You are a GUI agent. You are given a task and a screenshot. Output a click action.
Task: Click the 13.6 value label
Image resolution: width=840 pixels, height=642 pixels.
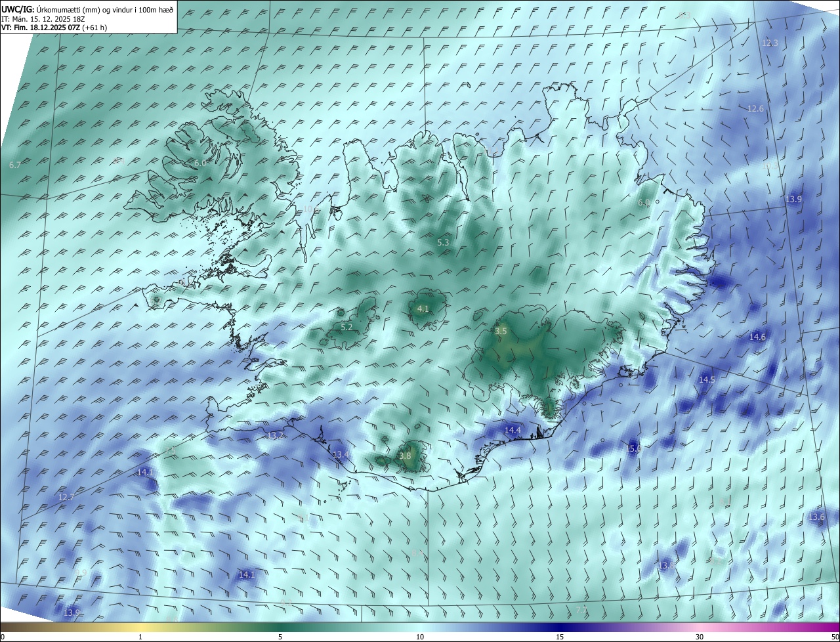pyautogui.click(x=816, y=517)
